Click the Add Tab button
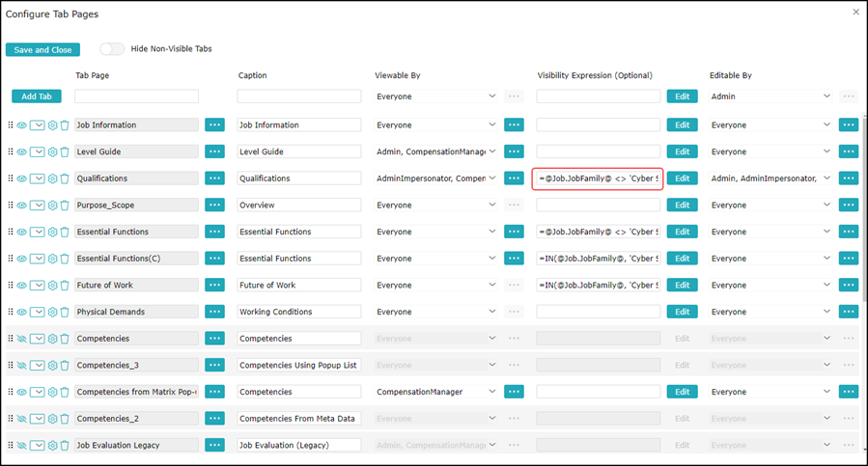 point(37,96)
